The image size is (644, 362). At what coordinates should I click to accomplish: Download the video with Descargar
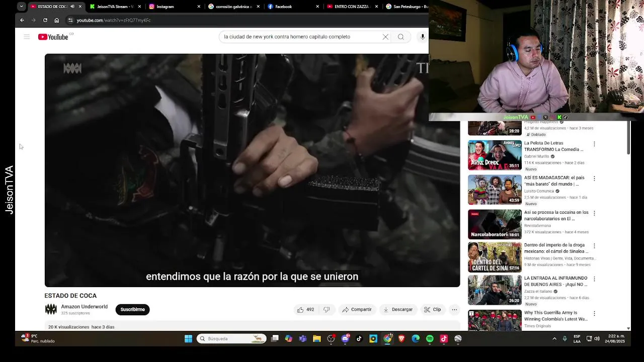tap(397, 310)
